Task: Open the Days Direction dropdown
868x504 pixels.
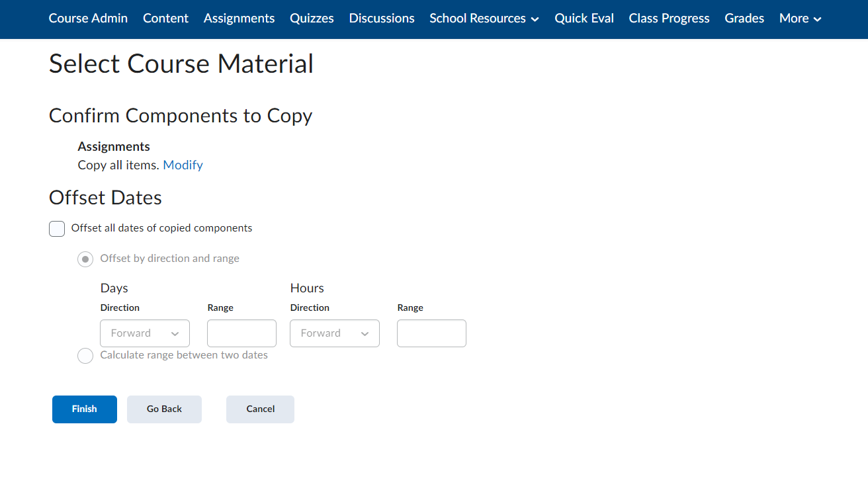Action: [144, 333]
